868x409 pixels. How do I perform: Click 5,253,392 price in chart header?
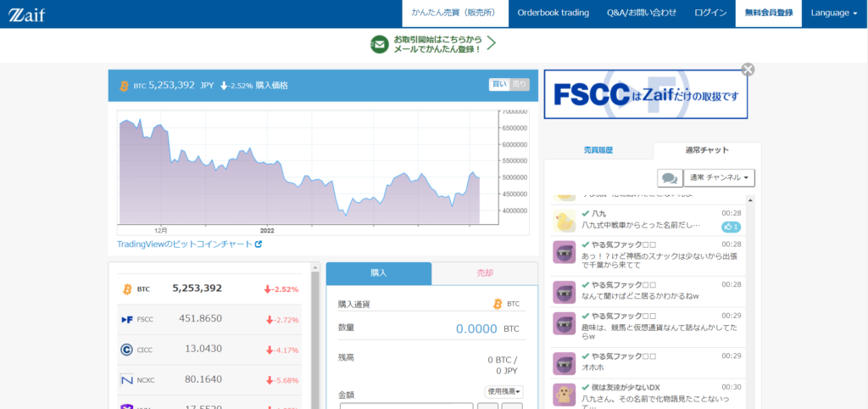point(171,86)
